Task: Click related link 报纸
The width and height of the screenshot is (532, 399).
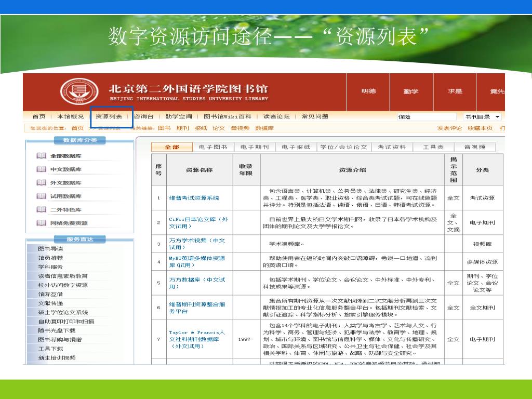Action: pyautogui.click(x=201, y=128)
